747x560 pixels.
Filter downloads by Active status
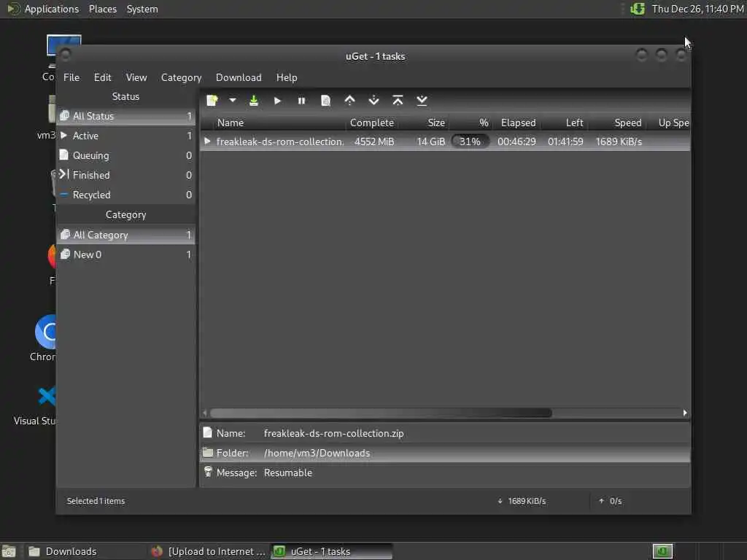[125, 136]
